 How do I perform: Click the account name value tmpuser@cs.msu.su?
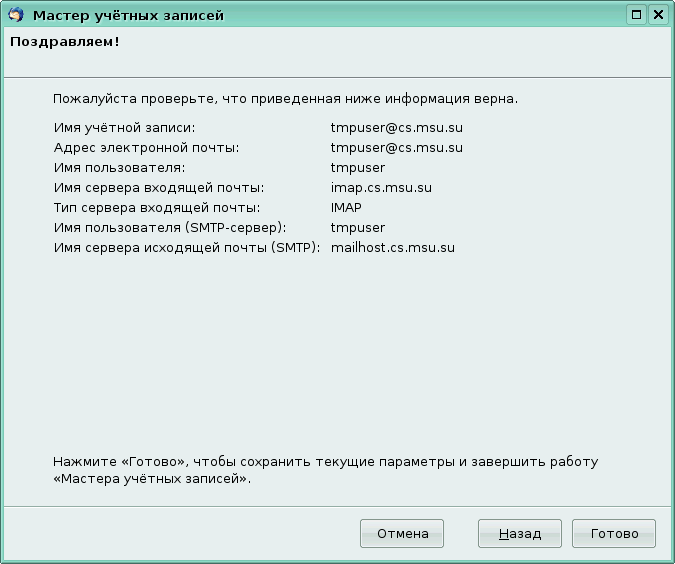click(396, 128)
